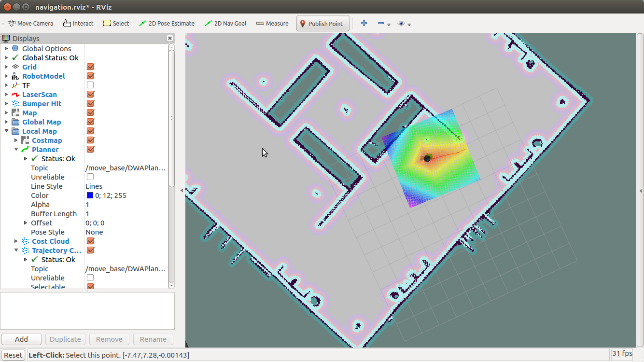644x362 pixels.
Task: Expand the RobotModel tree item
Action: 6,76
